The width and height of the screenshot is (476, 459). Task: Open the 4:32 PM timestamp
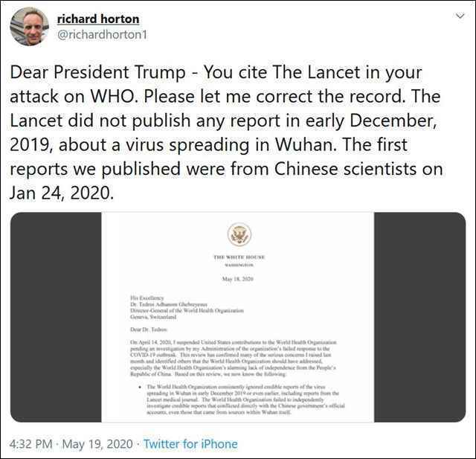point(30,444)
